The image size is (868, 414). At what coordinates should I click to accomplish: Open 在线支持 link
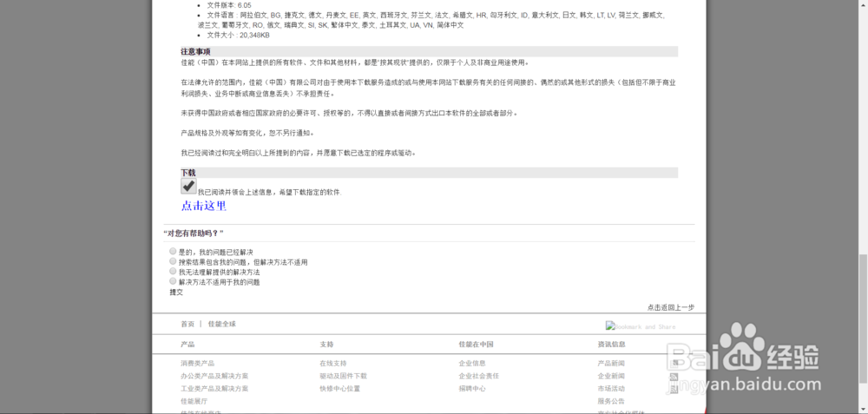(333, 364)
